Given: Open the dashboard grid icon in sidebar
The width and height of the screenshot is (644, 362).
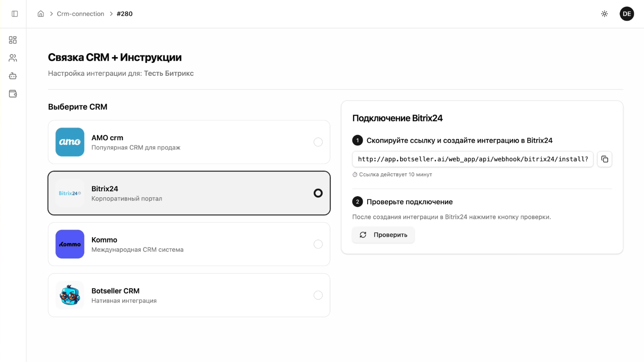Looking at the screenshot, I should pos(13,40).
